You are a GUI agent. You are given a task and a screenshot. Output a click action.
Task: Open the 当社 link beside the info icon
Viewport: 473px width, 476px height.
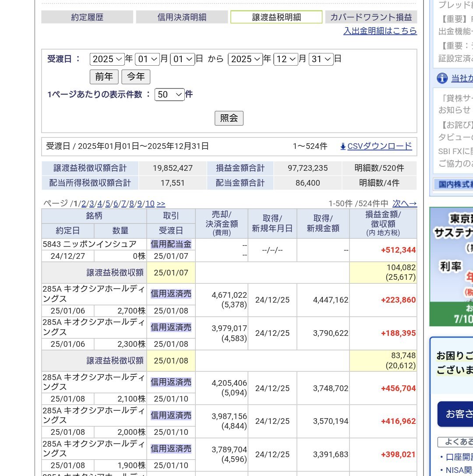tap(462, 78)
